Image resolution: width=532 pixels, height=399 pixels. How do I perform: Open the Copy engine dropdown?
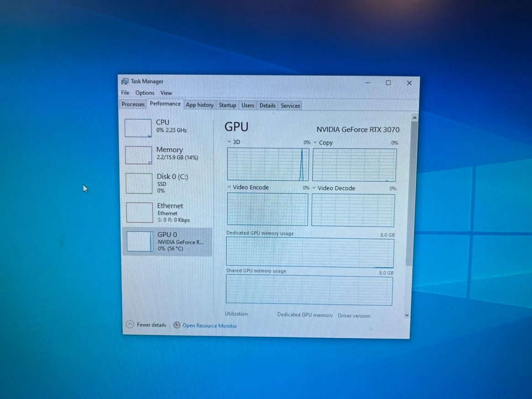coord(315,142)
